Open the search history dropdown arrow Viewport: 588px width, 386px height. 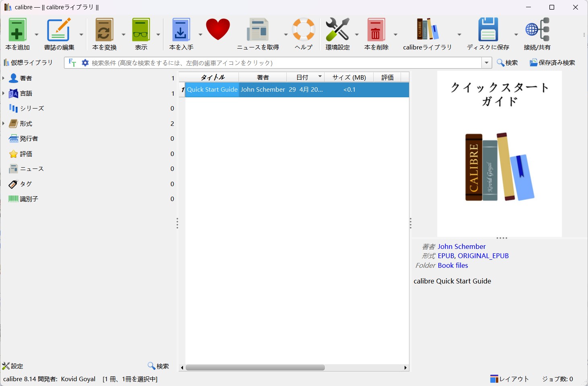click(x=487, y=63)
